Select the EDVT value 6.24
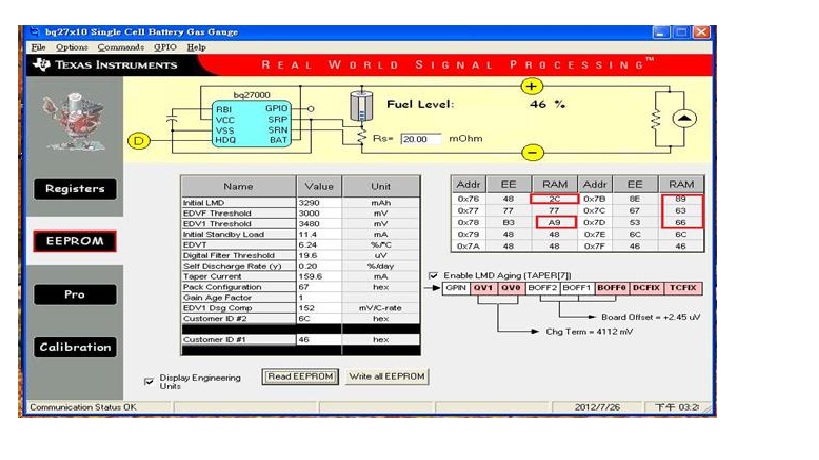 coord(319,245)
